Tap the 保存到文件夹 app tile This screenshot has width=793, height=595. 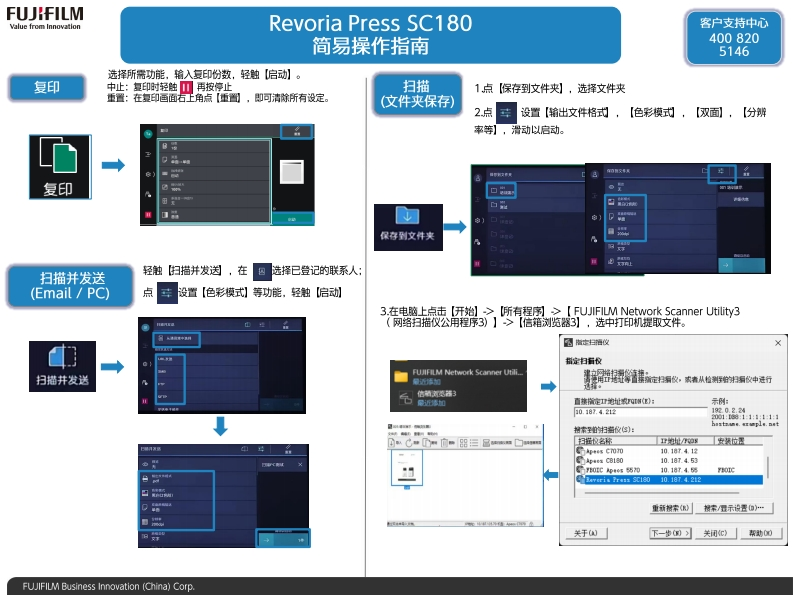pos(408,227)
